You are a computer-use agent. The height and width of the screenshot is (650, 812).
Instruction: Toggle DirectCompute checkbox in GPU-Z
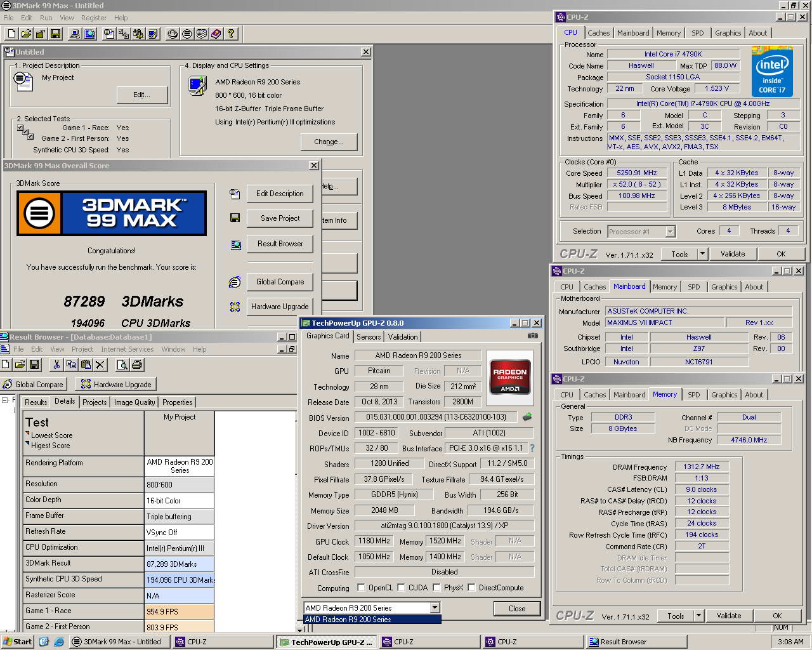(x=471, y=588)
